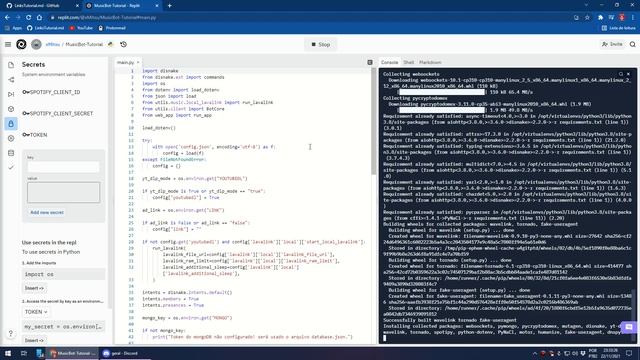
Task: Open the browser three-dot menu
Action: (633, 18)
